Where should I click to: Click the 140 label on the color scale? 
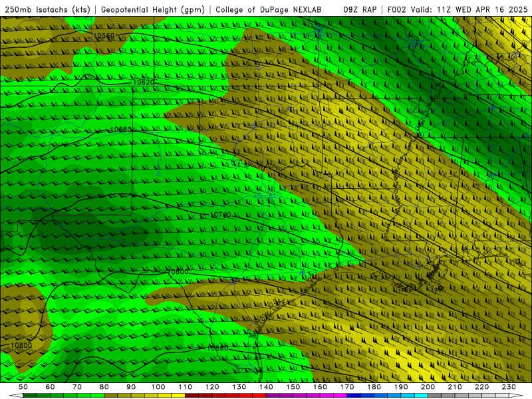click(x=266, y=387)
